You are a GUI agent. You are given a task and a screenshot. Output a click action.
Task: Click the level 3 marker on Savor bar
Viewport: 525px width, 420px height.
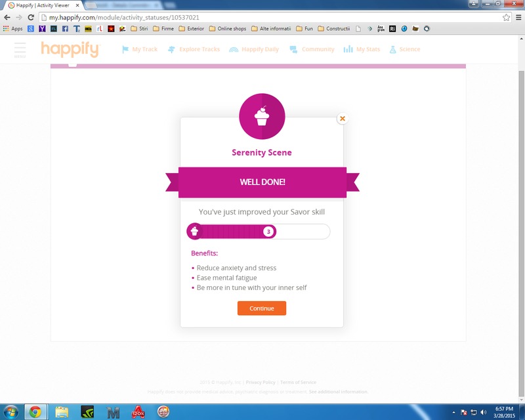pos(268,232)
